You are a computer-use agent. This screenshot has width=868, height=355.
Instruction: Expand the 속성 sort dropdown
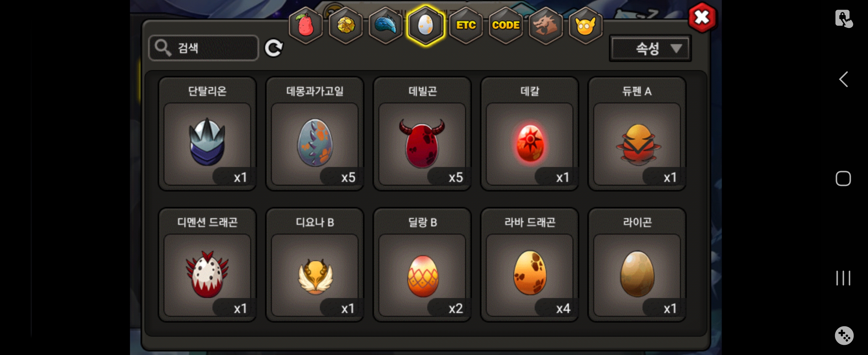[x=650, y=49]
